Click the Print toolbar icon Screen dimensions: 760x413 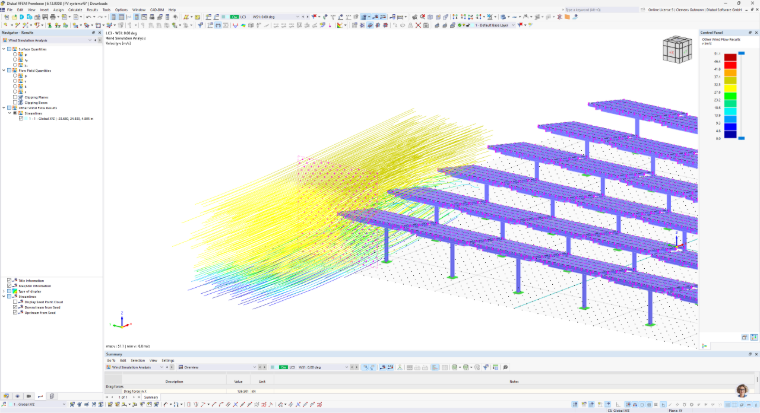coord(53,17)
